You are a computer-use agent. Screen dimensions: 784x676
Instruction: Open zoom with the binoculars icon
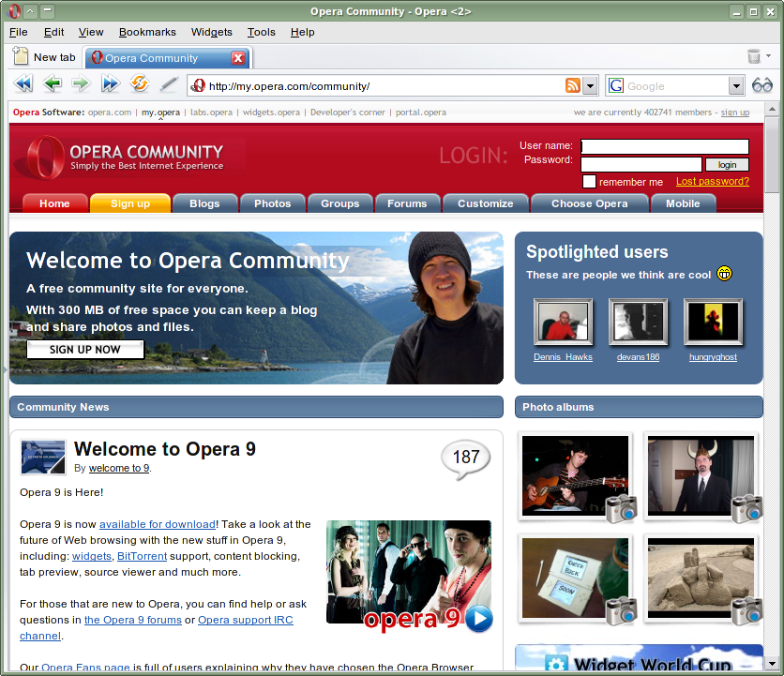[x=761, y=84]
